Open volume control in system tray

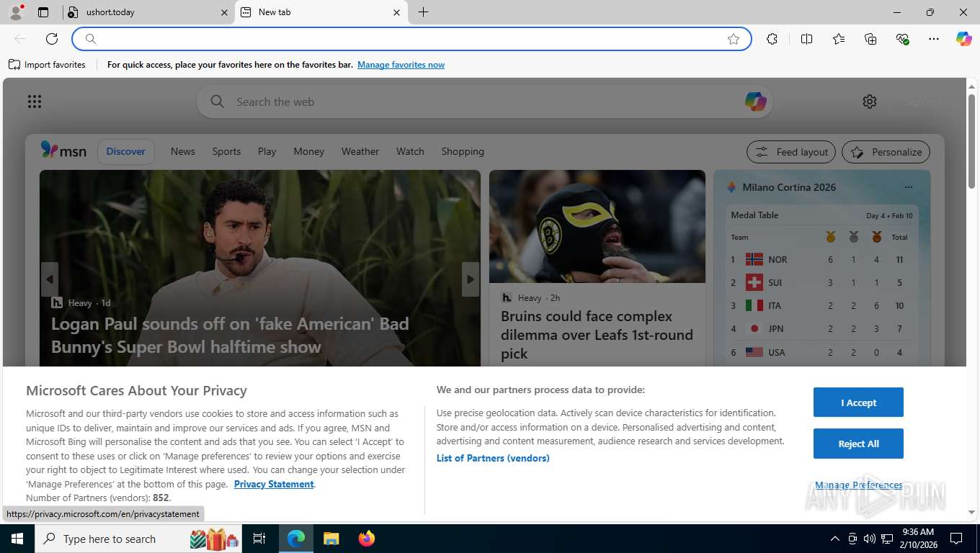(x=869, y=539)
